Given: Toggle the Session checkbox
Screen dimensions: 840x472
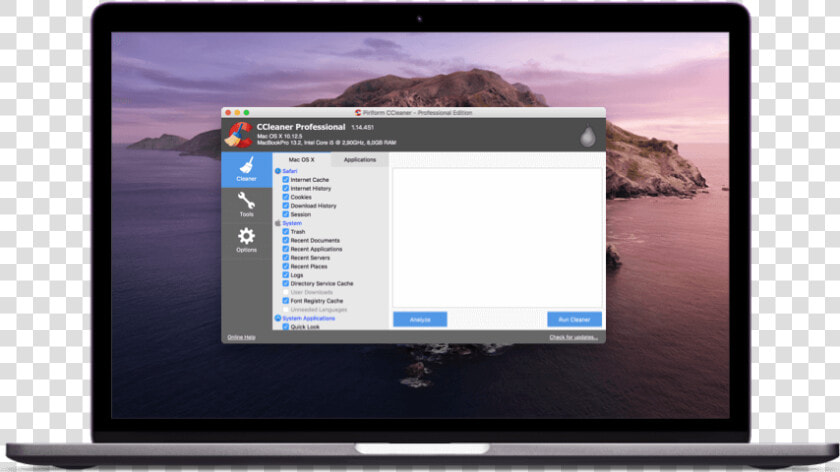Looking at the screenshot, I should coord(286,214).
